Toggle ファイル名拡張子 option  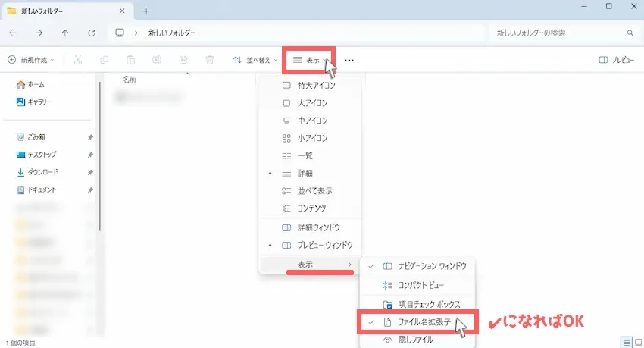(x=417, y=322)
